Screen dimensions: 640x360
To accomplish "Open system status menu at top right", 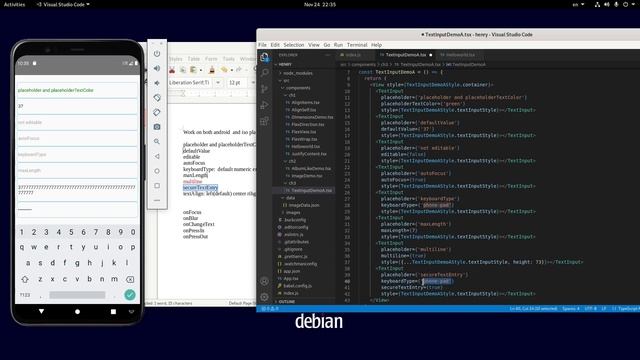I will pyautogui.click(x=616, y=4).
